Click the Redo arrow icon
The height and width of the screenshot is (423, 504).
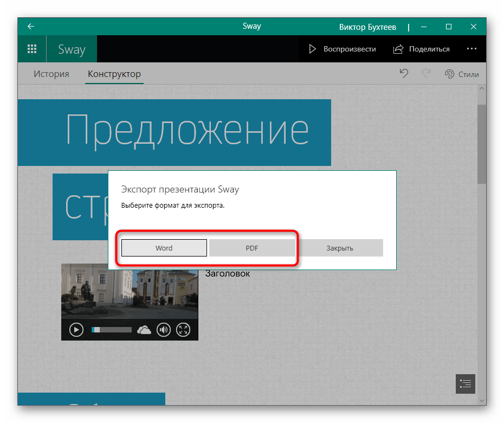click(427, 74)
